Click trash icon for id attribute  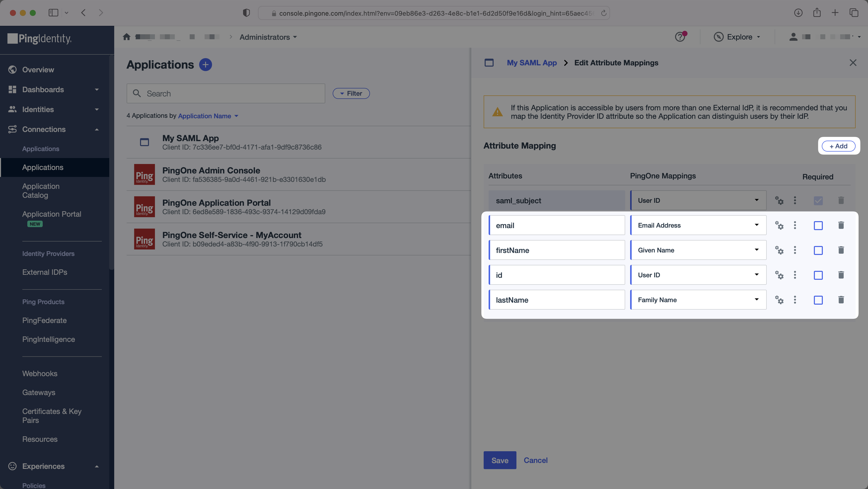coord(841,275)
